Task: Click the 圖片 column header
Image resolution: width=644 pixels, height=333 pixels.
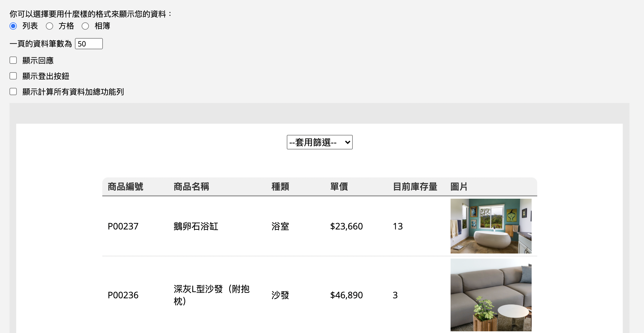Action: 459,187
